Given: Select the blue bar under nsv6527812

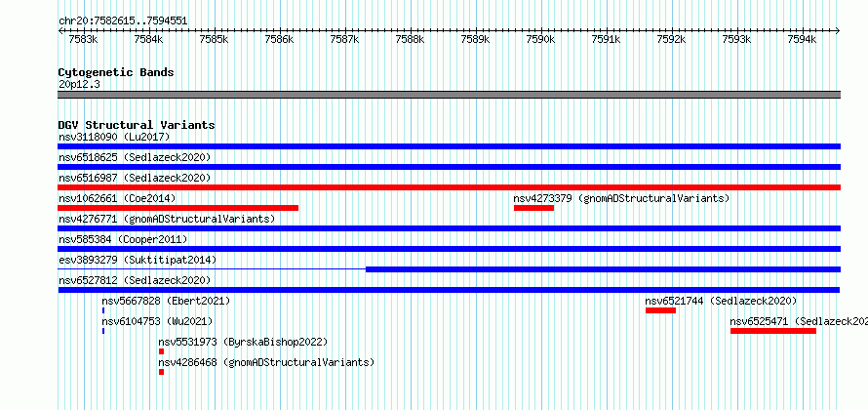Looking at the screenshot, I should (449, 290).
